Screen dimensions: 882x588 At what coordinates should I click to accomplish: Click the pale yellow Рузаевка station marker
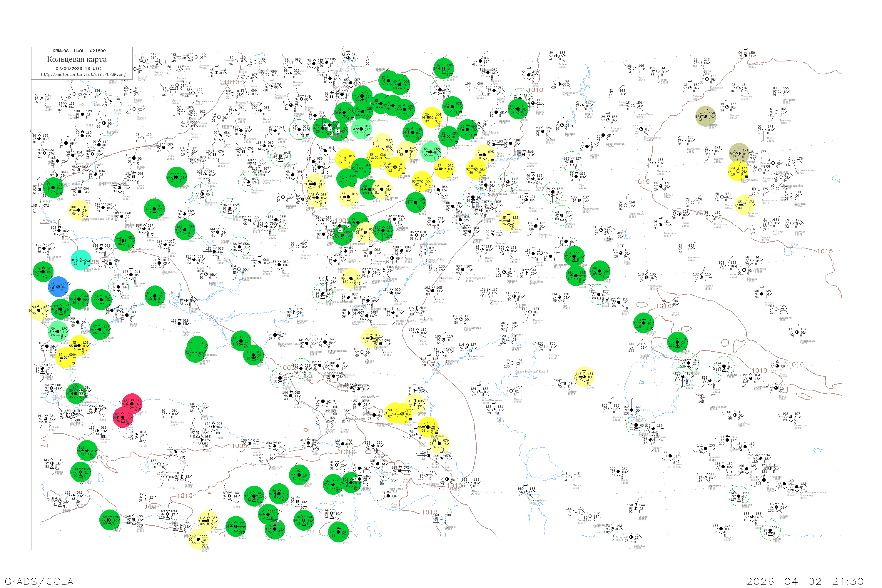click(x=745, y=204)
